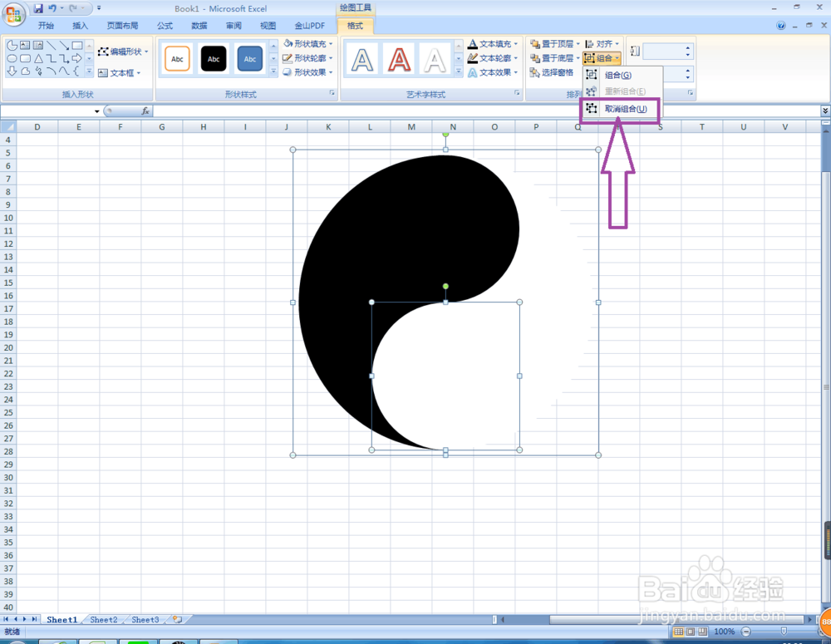Apply the black filled Abc shape style

(x=214, y=59)
